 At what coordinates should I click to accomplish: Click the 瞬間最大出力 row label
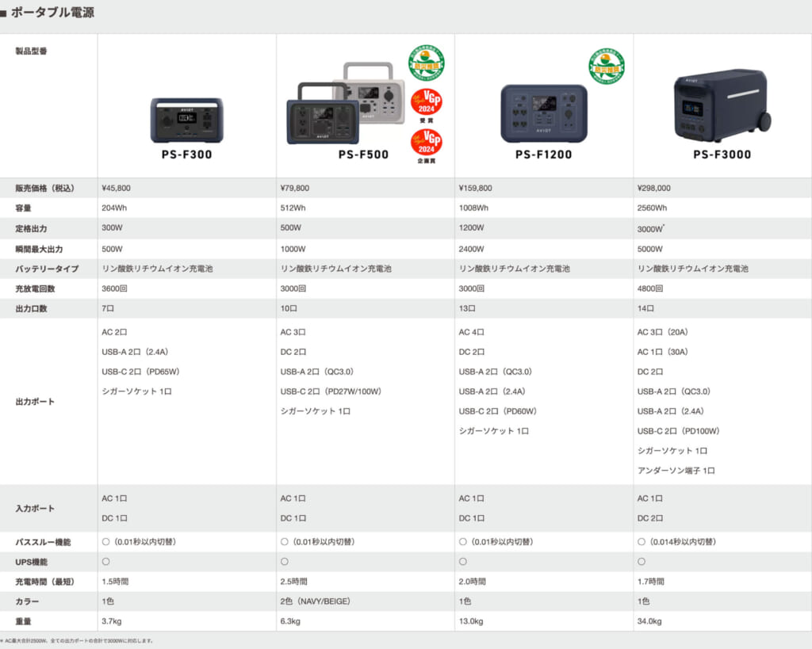tap(39, 249)
